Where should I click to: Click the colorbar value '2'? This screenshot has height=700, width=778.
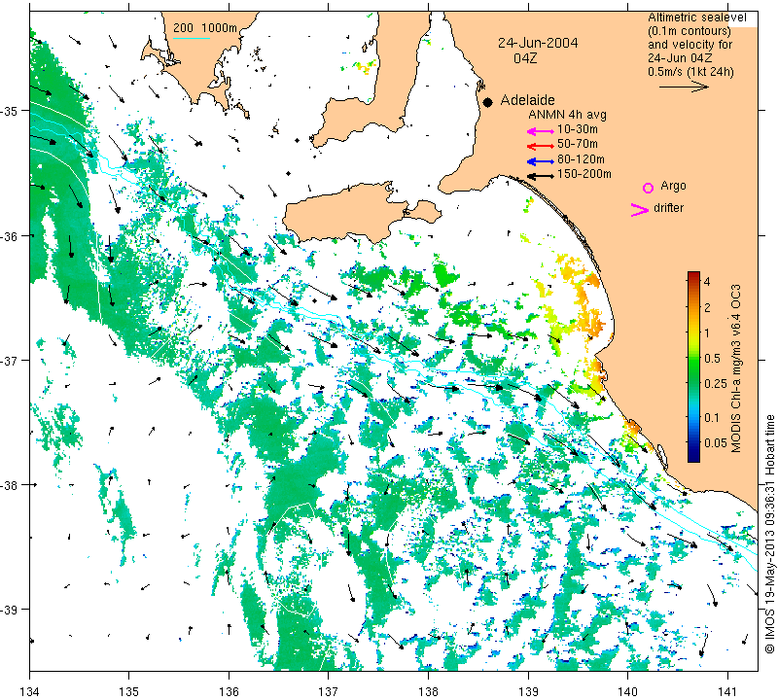(x=707, y=307)
